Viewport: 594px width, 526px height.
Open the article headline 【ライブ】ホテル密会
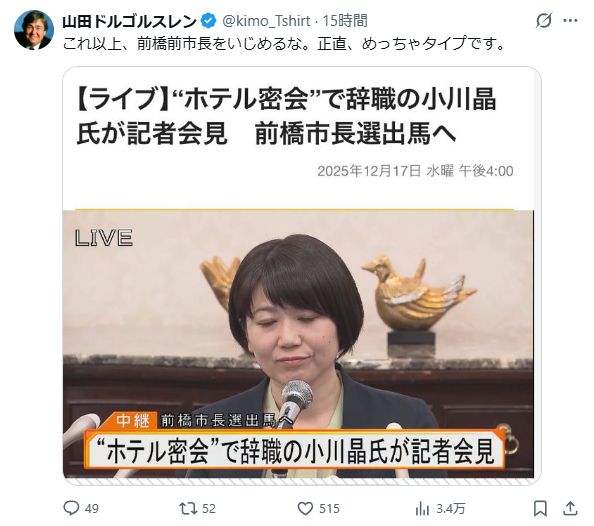[x=286, y=117]
